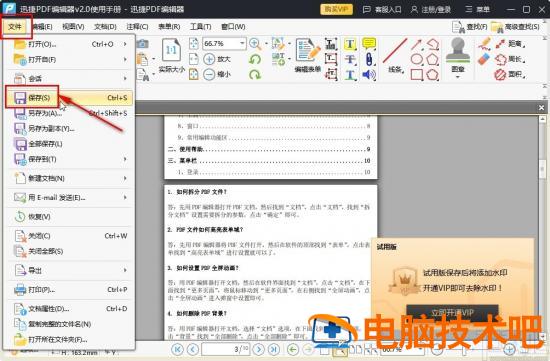Select the oval shape tool
This screenshot has height=361, width=550.
[x=417, y=59]
